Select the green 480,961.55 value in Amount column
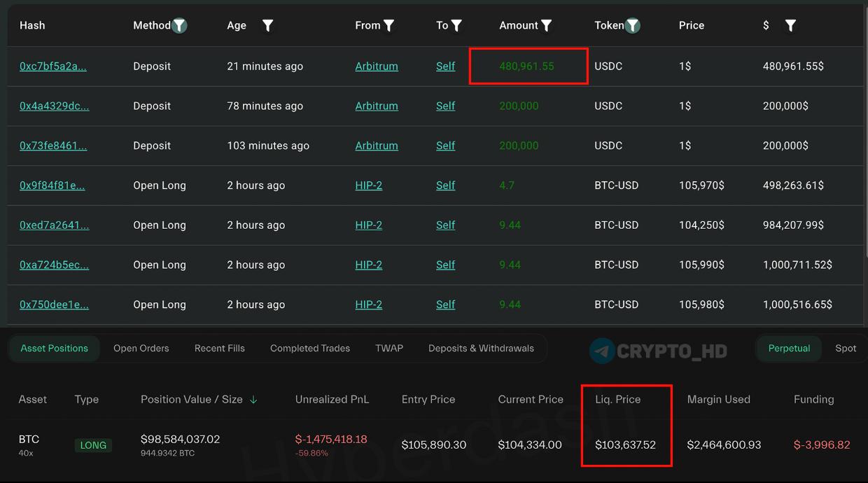Screen dimensions: 868x483 pos(526,66)
